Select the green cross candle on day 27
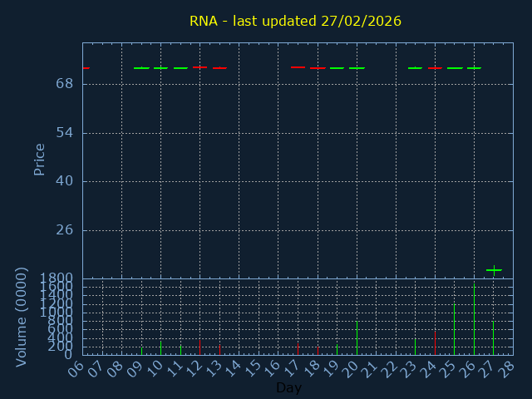This screenshot has height=399, width=532. [494, 270]
